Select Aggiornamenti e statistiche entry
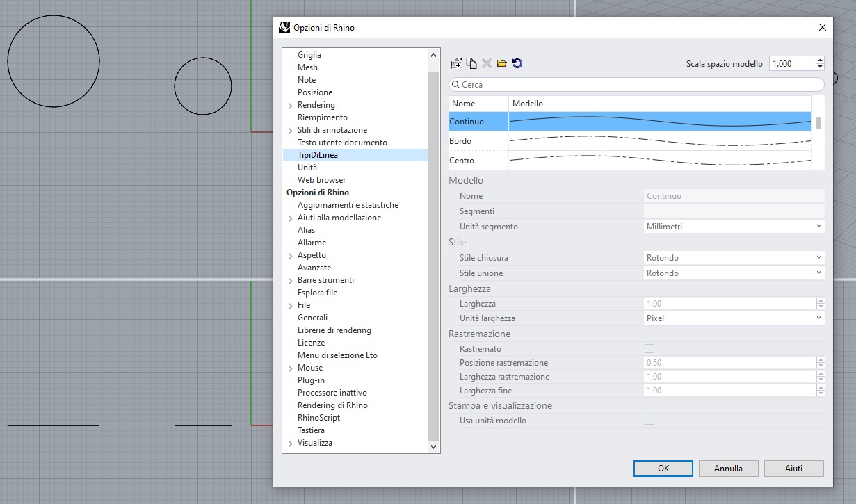The image size is (856, 504). coord(348,205)
